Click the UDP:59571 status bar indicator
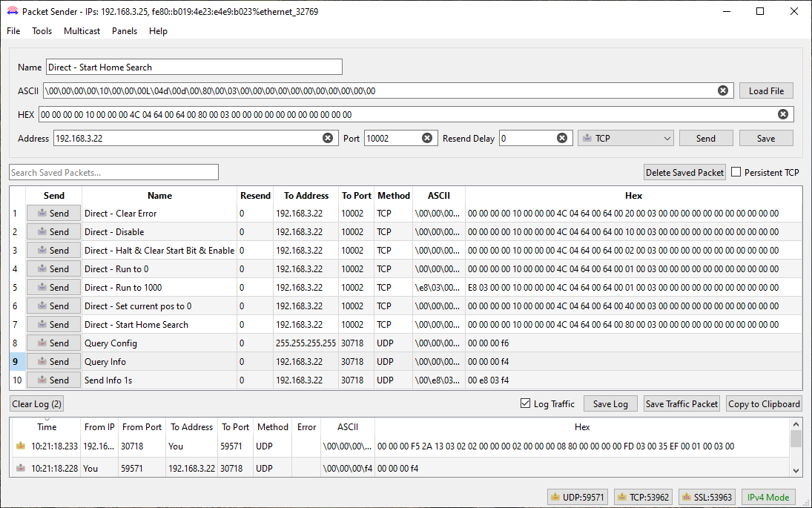Screen dimensions: 812x508 576,497
